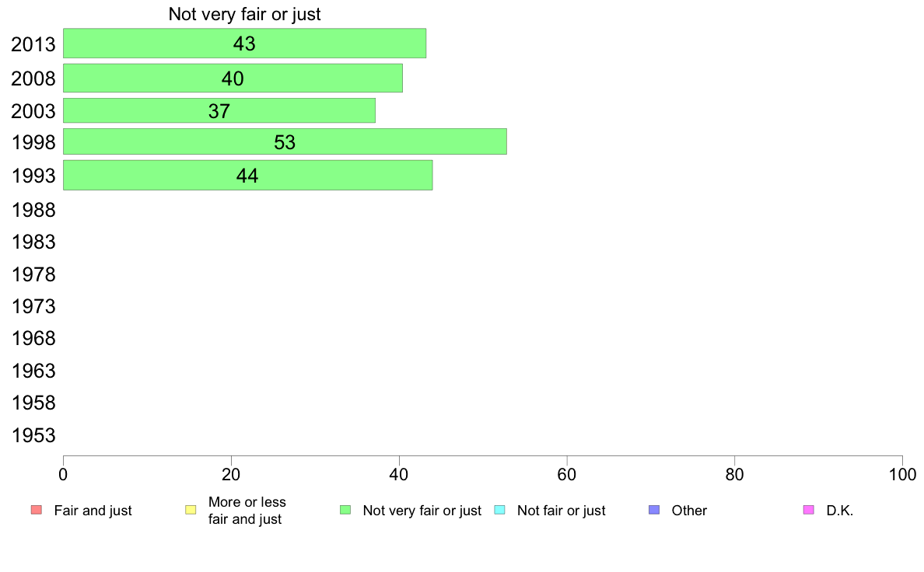Click the 100 tick on x-axis
Screen dimensions: 924x572
tap(902, 474)
